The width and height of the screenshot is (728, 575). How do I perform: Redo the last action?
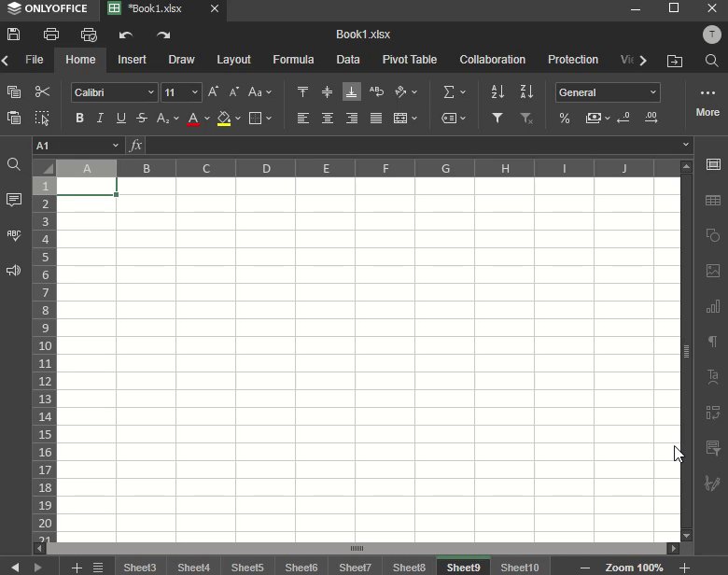[x=163, y=35]
